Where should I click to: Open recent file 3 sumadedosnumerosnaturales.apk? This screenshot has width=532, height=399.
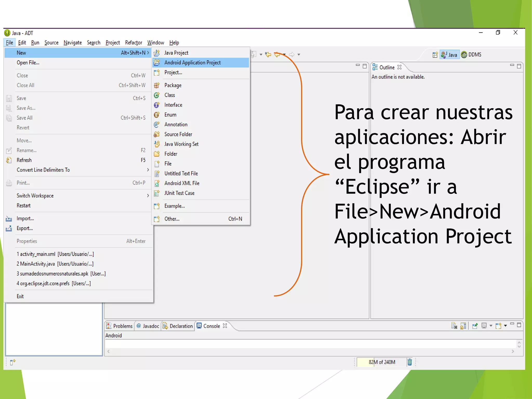(x=78, y=274)
